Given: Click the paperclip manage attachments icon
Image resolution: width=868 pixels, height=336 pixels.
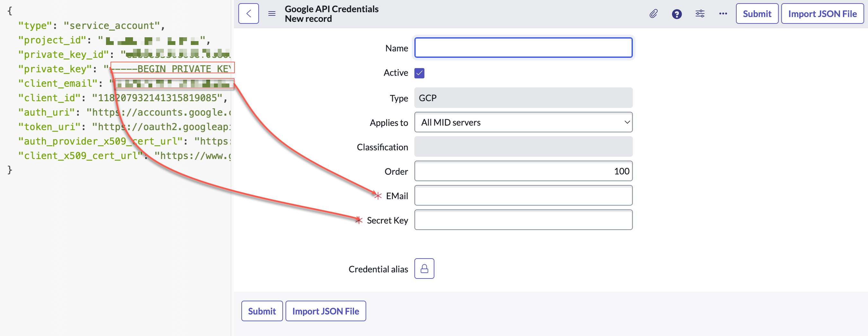Looking at the screenshot, I should [653, 13].
